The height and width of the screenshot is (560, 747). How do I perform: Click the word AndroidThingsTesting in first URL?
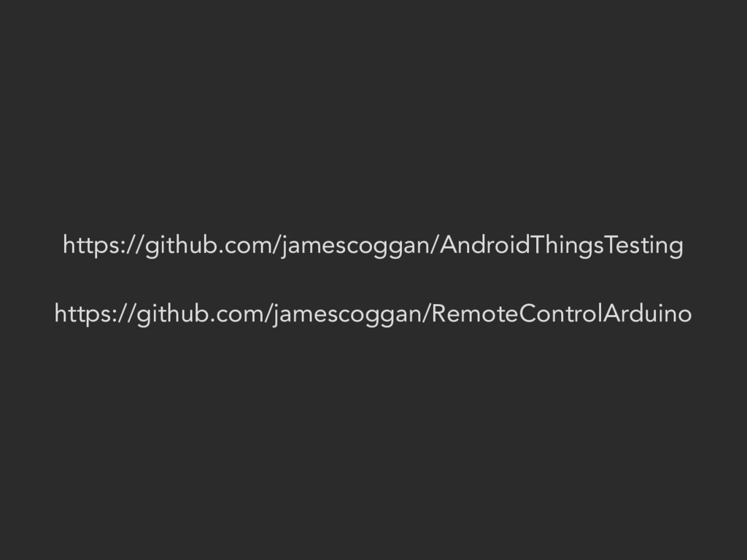point(561,246)
